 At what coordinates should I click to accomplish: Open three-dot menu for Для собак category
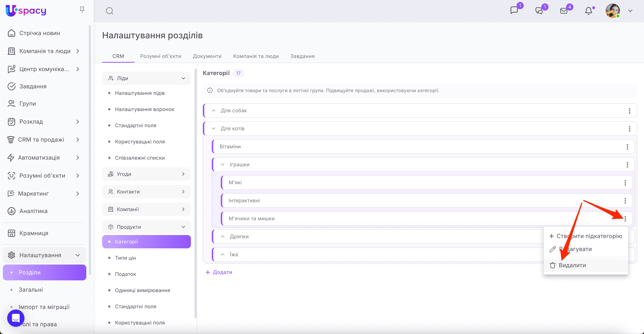629,110
